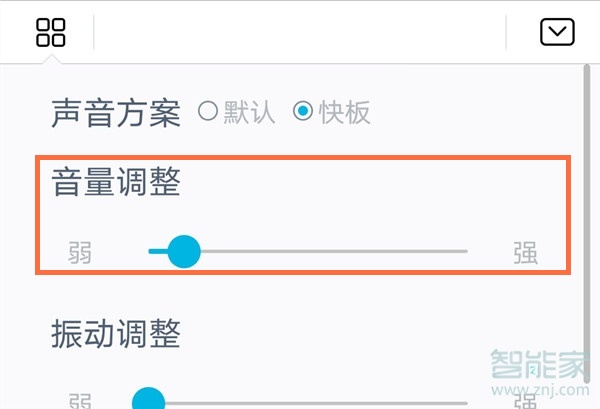The height and width of the screenshot is (409, 600).
Task: Click the 振动调整 vibration slider thumb
Action: (148, 398)
